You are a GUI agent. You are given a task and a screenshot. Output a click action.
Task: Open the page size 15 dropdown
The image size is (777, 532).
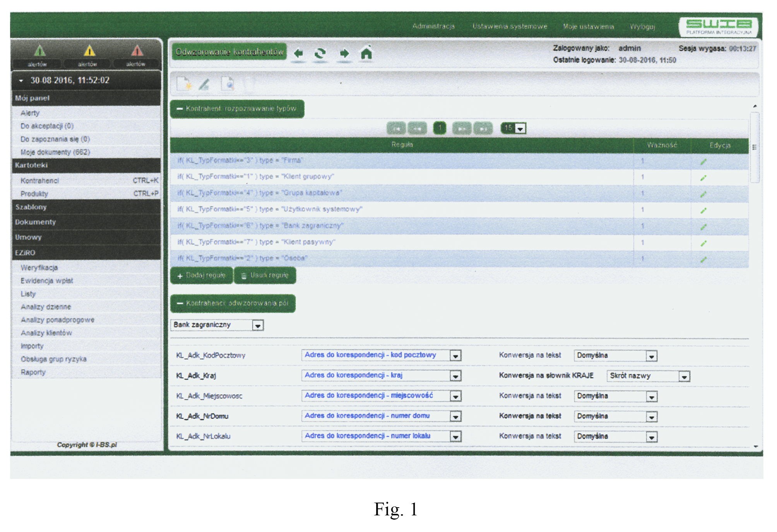pos(520,128)
